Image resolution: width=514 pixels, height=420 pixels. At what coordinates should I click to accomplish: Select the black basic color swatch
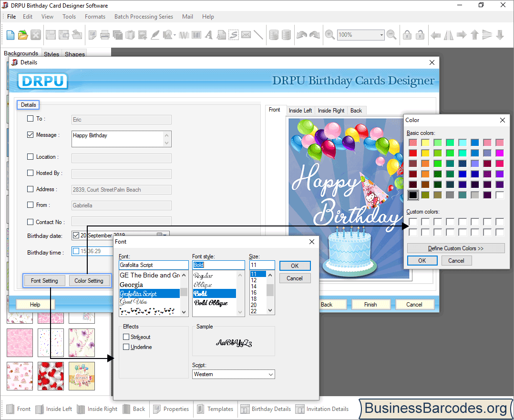point(413,195)
